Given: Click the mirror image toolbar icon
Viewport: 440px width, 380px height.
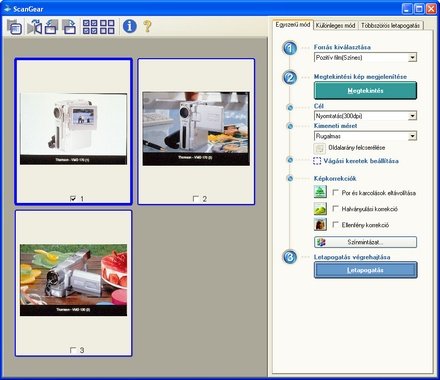Looking at the screenshot, I should coord(35,27).
